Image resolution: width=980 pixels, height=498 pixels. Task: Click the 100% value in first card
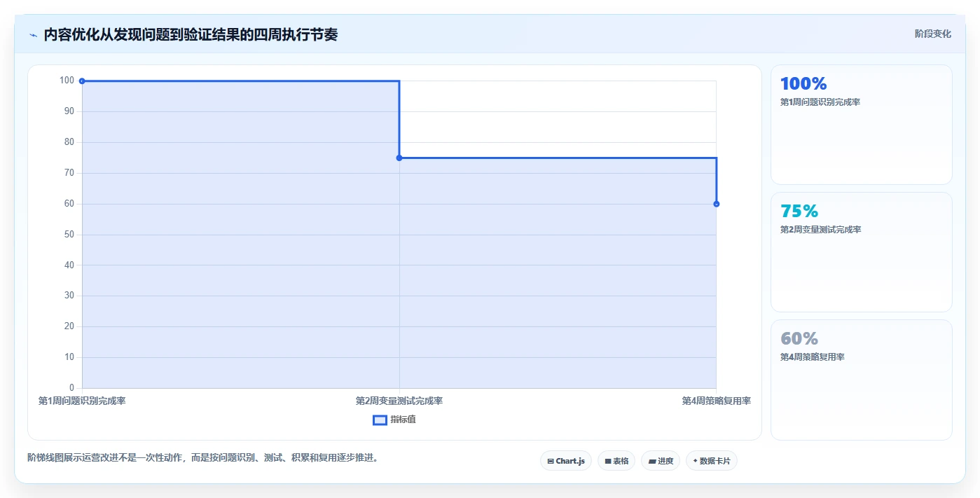coord(803,84)
